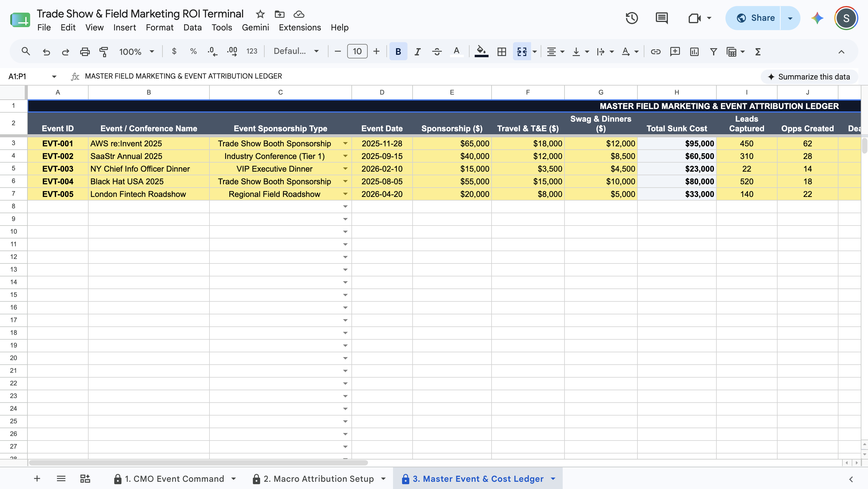Open the Google account avatar
This screenshot has height=489, width=868.
point(846,18)
